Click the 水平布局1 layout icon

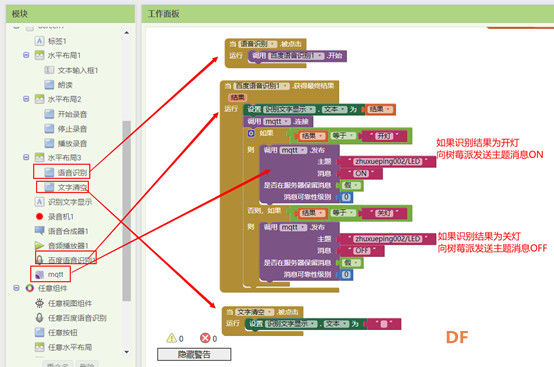point(39,55)
